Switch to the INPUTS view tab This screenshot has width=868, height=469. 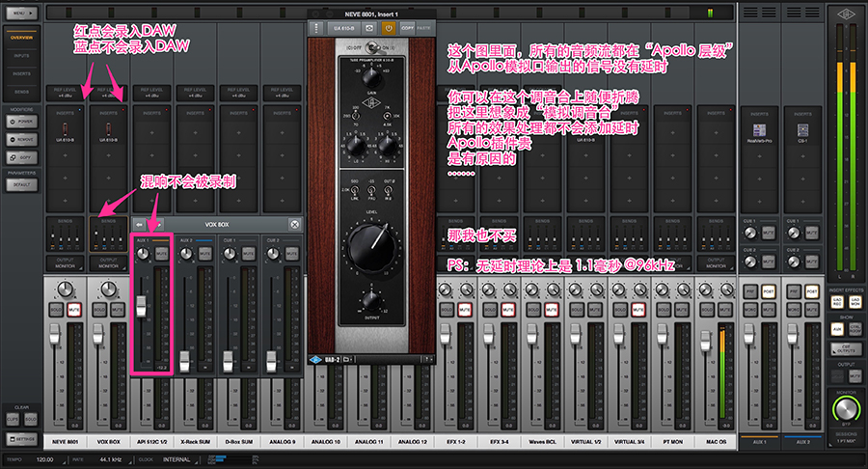coord(21,56)
